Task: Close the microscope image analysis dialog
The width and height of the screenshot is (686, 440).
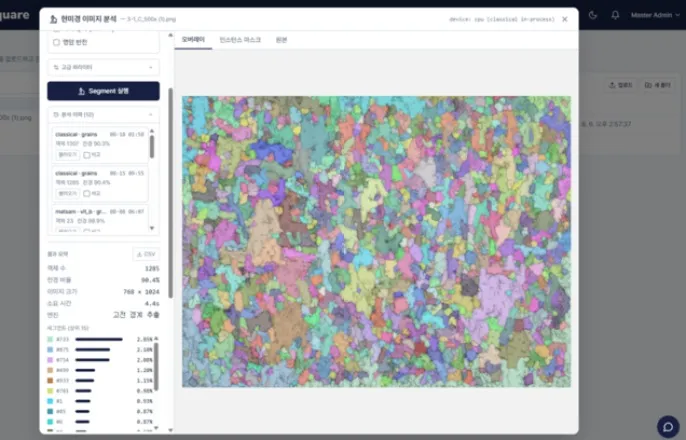Action: click(x=565, y=19)
